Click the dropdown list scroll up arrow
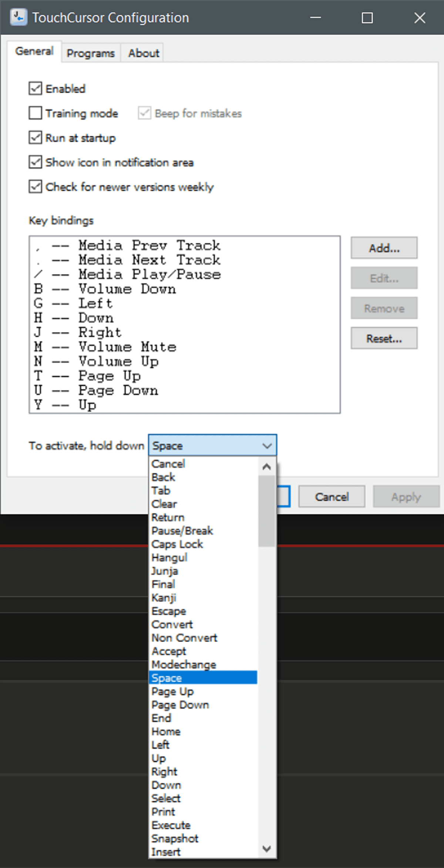The image size is (444, 868). 267,467
